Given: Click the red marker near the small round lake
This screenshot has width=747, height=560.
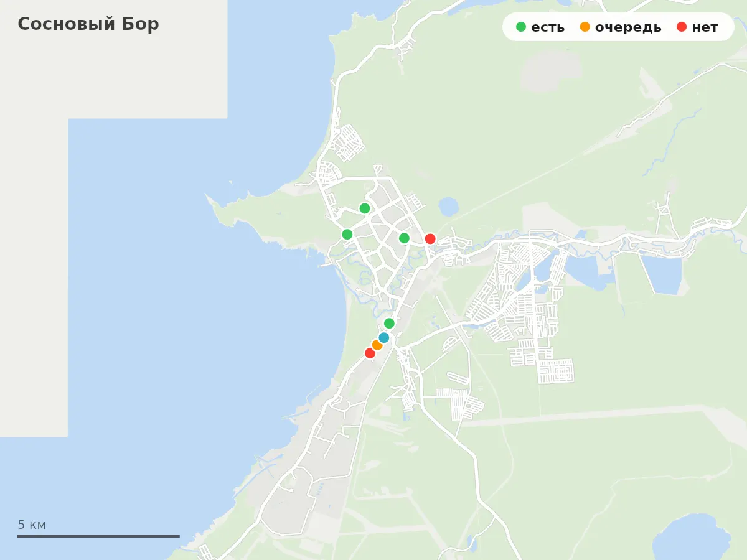Looking at the screenshot, I should coord(430,238).
